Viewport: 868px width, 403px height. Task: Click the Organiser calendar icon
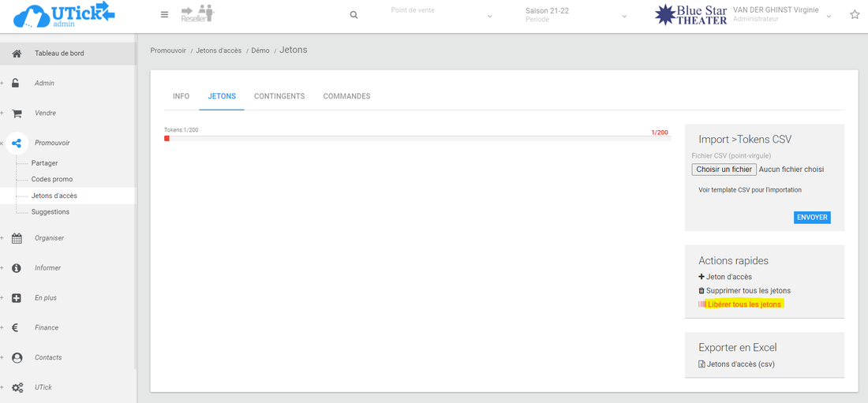pos(17,238)
